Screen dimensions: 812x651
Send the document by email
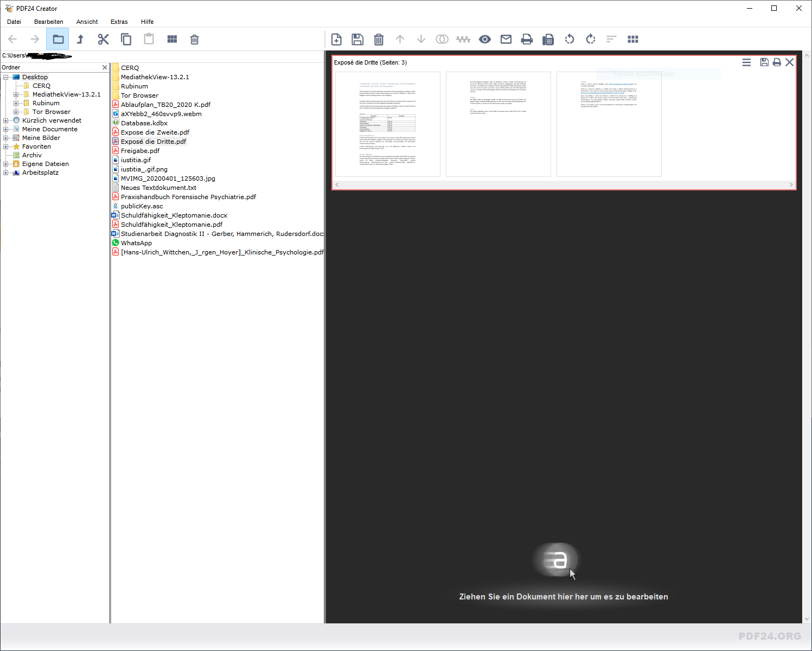[506, 39]
